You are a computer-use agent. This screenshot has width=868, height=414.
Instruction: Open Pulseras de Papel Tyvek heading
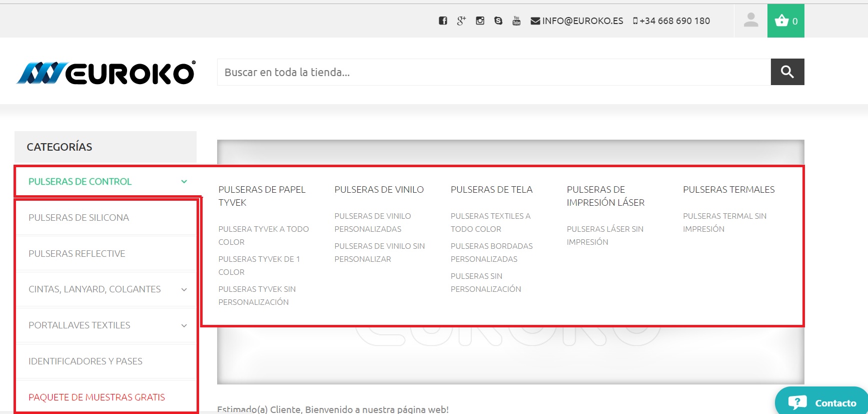pos(262,196)
